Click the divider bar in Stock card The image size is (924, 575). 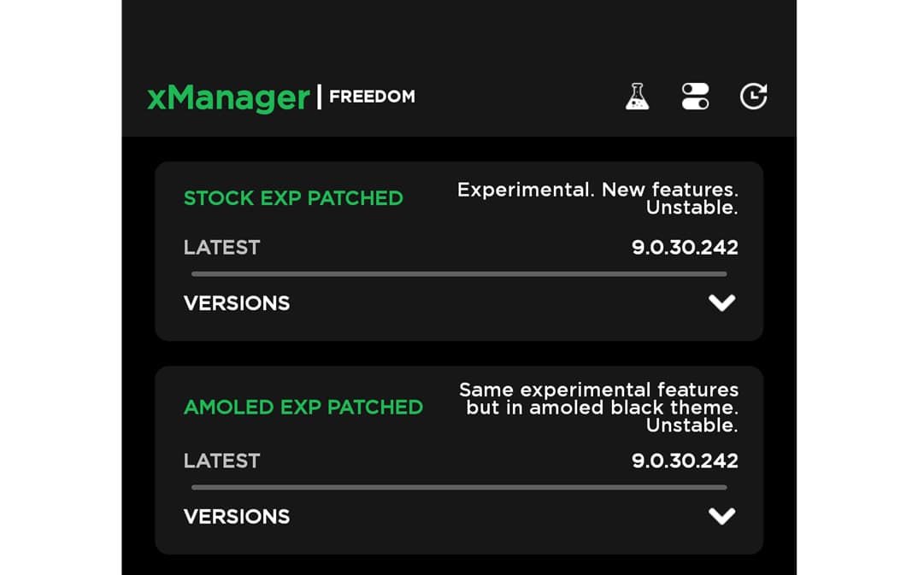[x=459, y=274]
